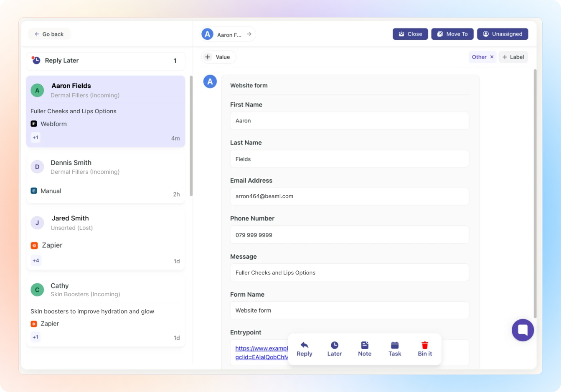Select the Aaron Fields name in the list

click(71, 86)
